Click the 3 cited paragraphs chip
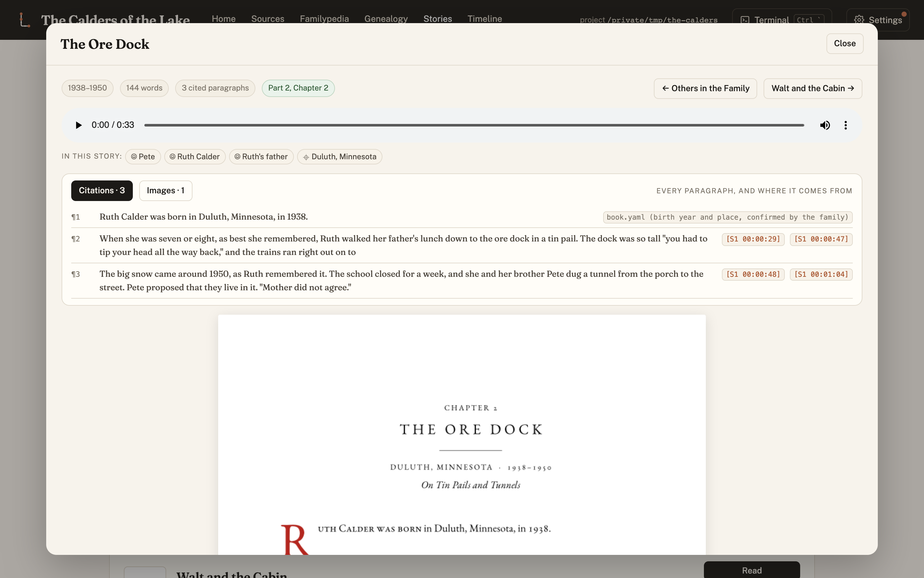The width and height of the screenshot is (924, 578). pyautogui.click(x=215, y=88)
